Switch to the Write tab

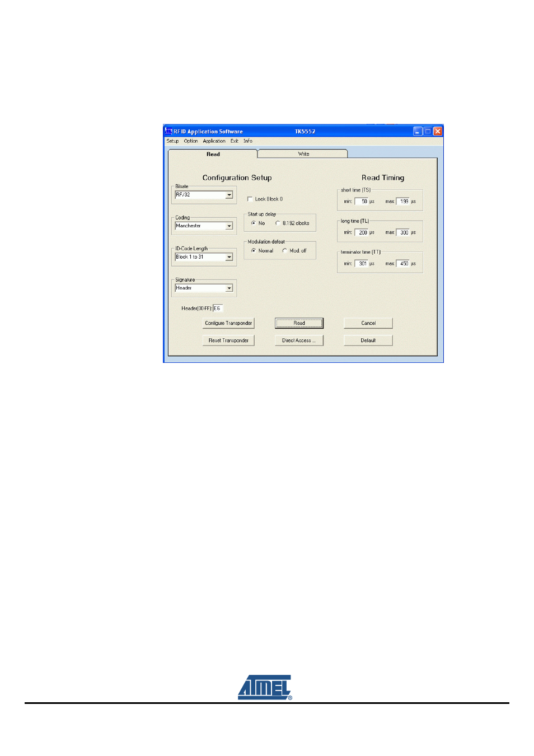coord(303,153)
